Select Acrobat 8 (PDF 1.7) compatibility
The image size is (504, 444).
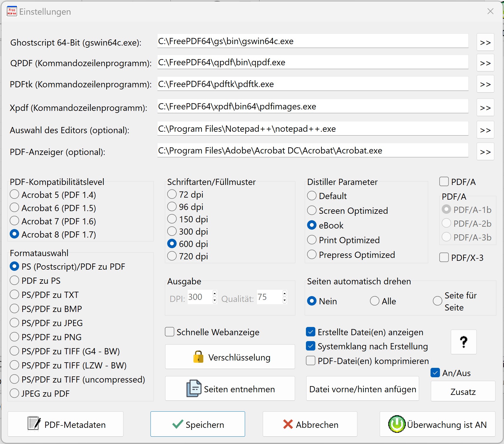click(x=53, y=234)
